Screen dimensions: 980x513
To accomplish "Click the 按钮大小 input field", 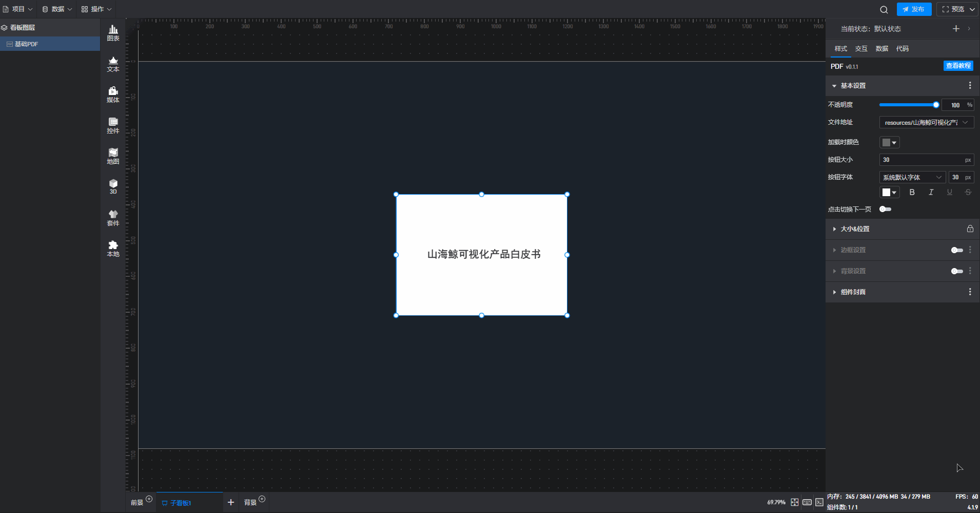I will pyautogui.click(x=921, y=160).
